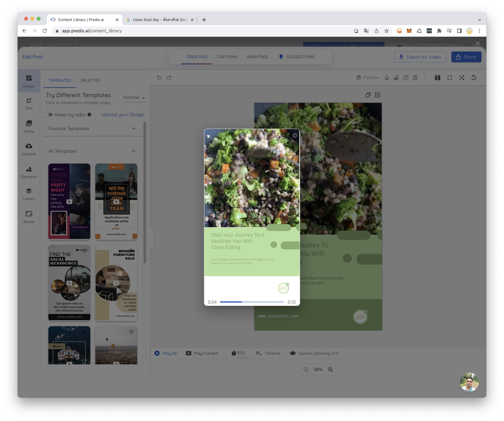Click the Export As Video button
The width and height of the screenshot is (504, 421).
click(420, 57)
